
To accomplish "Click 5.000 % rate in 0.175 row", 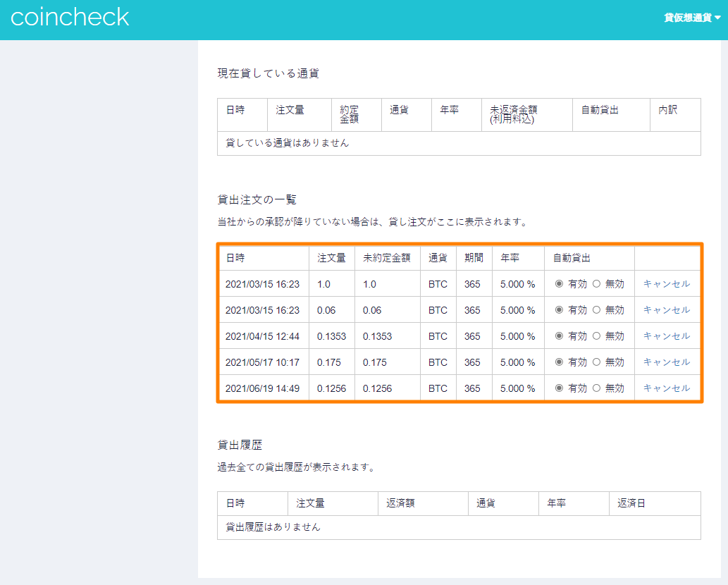I will point(517,362).
